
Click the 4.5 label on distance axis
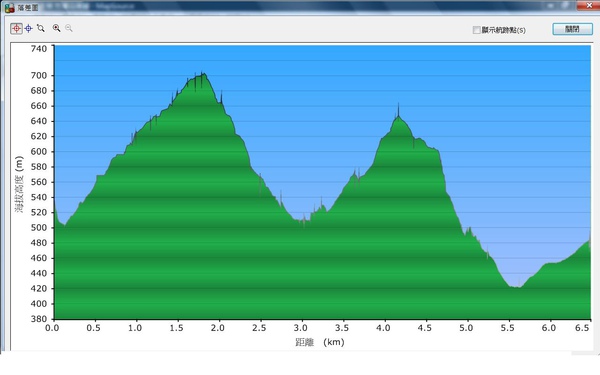tap(424, 328)
